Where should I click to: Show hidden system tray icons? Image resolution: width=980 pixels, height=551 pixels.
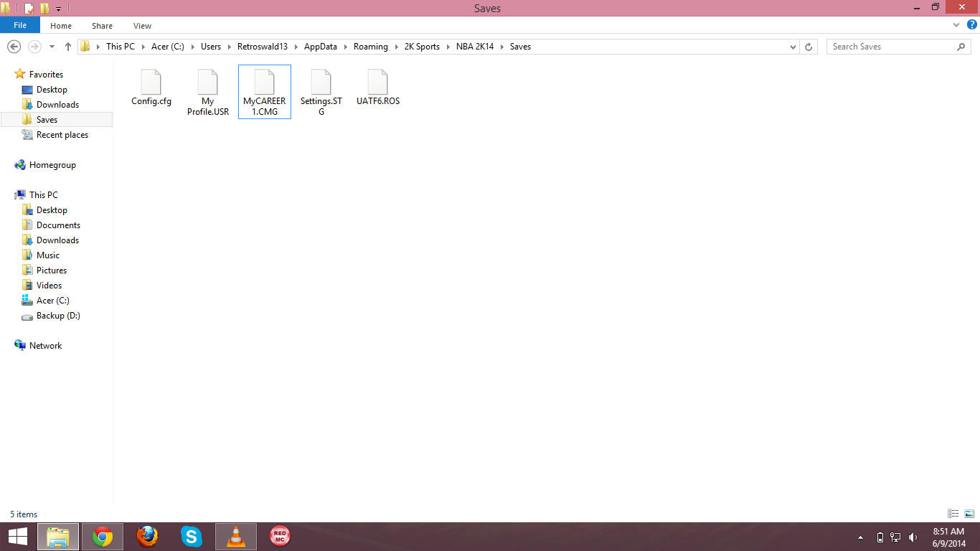[x=860, y=537]
